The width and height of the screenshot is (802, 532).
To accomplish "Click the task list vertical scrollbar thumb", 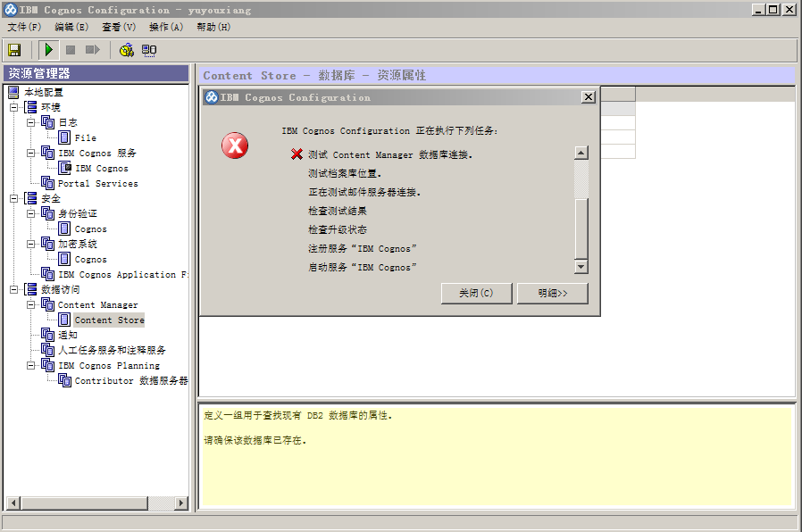I will coord(581,229).
